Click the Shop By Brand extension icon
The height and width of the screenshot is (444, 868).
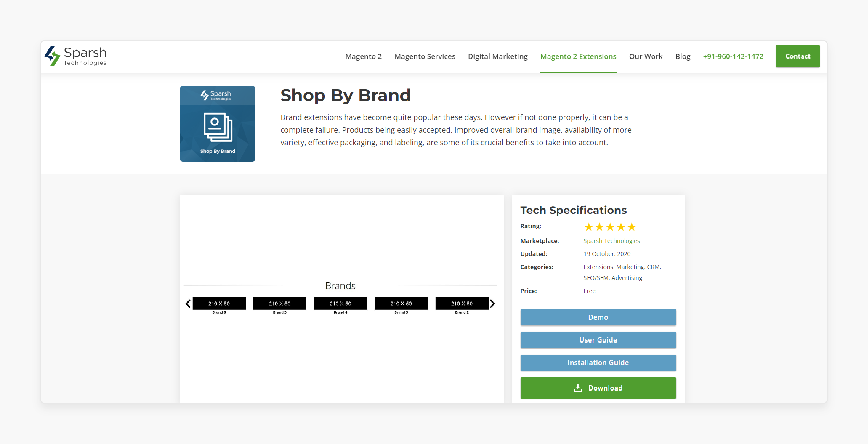217,124
